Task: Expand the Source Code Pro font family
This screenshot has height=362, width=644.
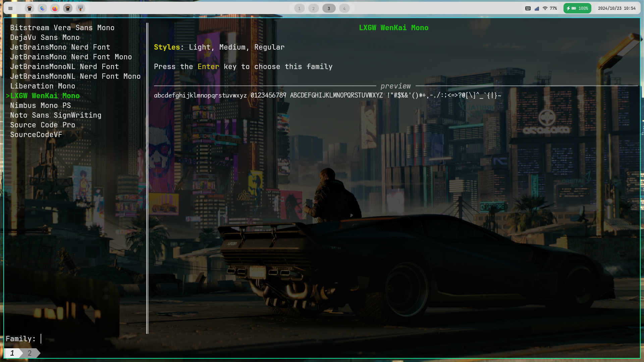Action: coord(43,125)
